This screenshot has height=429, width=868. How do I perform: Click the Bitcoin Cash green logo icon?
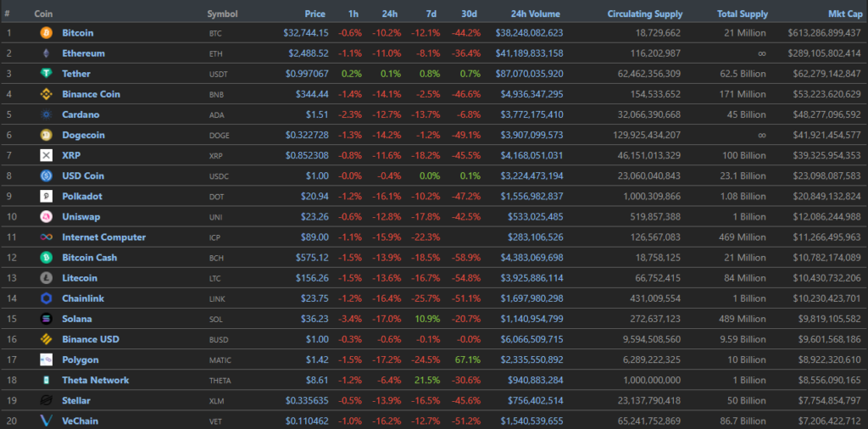pyautogui.click(x=46, y=258)
